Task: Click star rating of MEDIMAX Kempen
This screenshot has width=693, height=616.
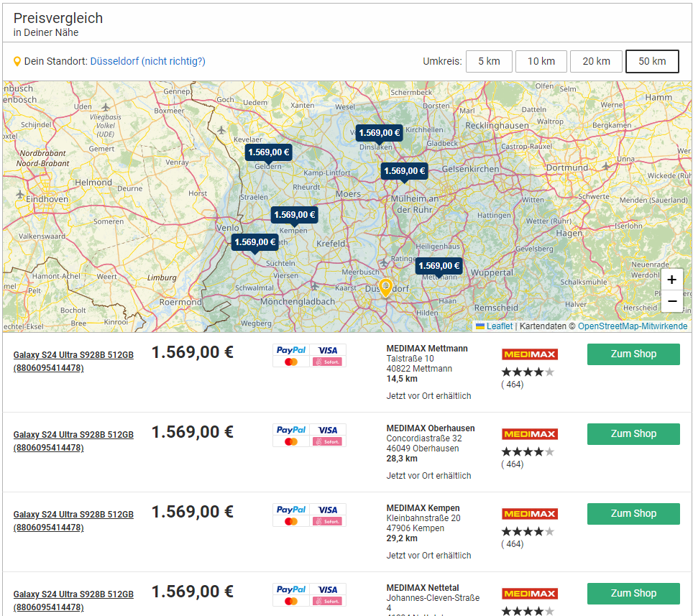Action: [528, 531]
